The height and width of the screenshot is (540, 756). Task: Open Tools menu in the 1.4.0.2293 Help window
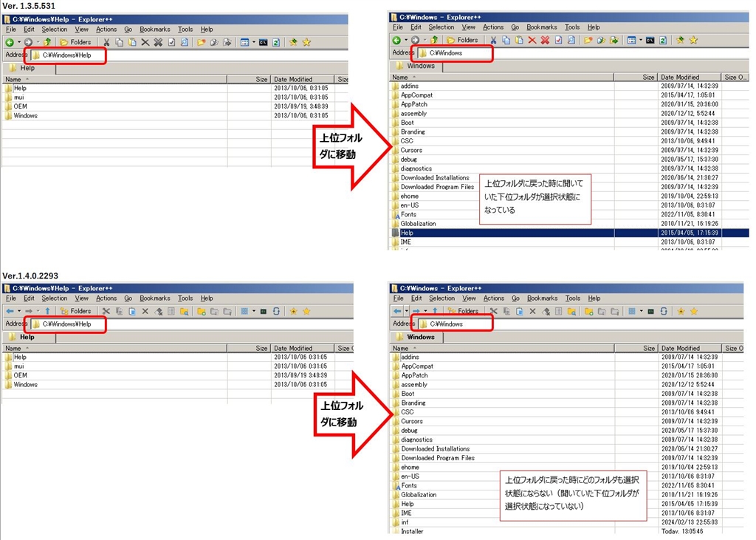coord(185,298)
